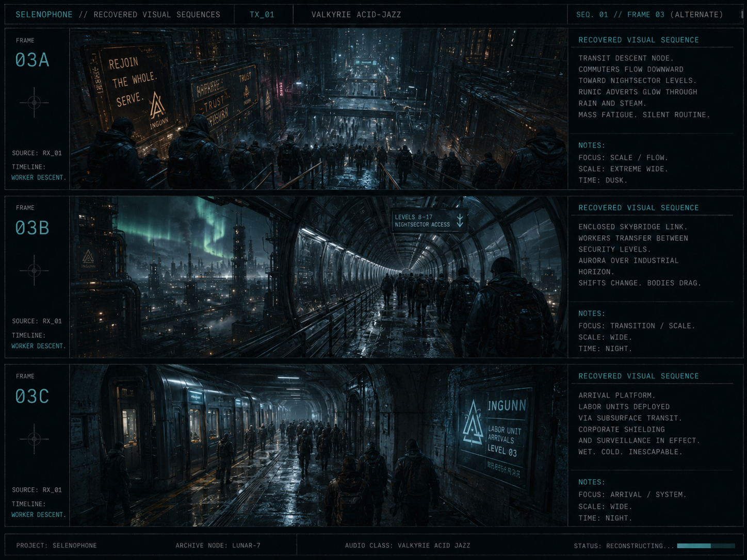
Task: Click the "ENCLOSED SKYBRIDGE LINK." description line
Action: pos(633,227)
